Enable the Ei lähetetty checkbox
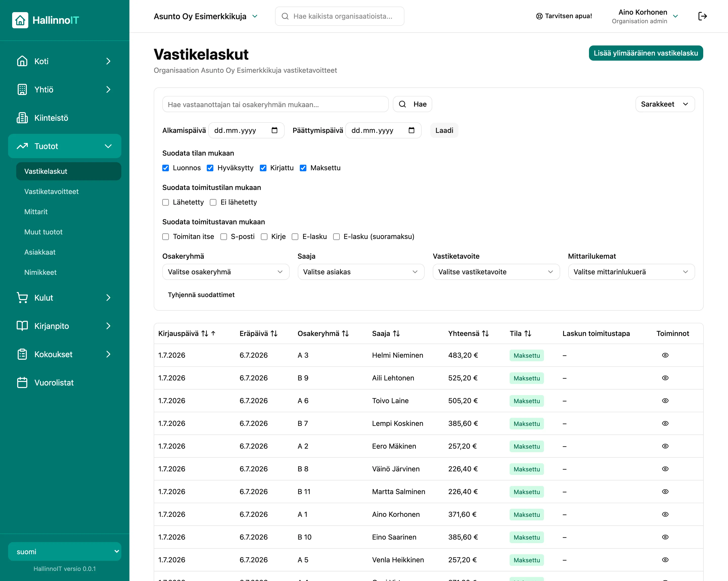The height and width of the screenshot is (581, 728). [213, 202]
